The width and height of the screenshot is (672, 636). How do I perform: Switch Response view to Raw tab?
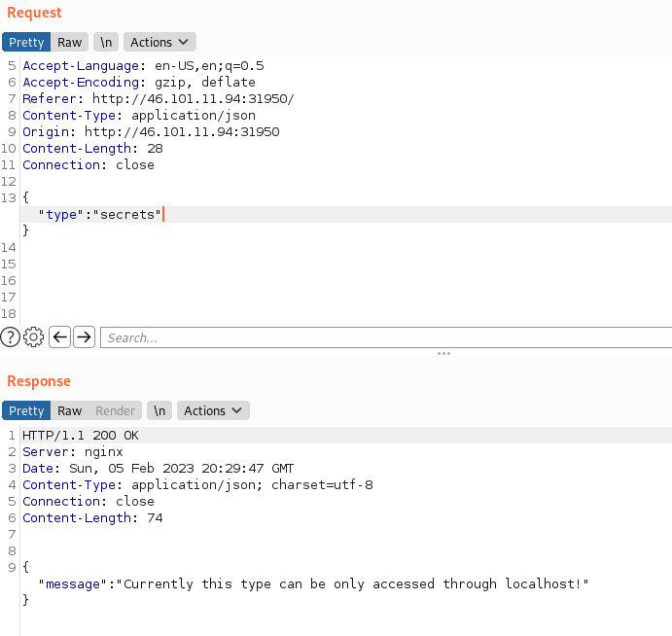point(69,410)
